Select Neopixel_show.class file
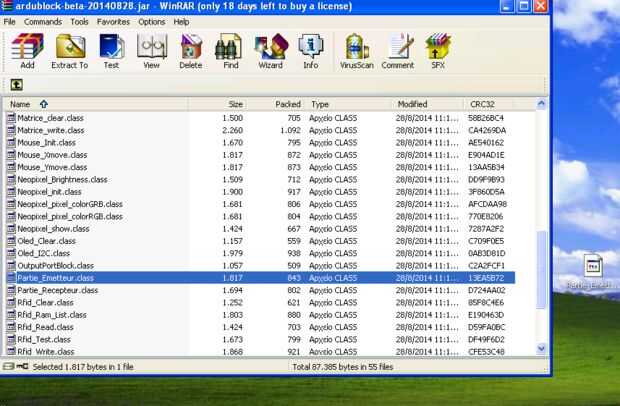620x406 pixels. pyautogui.click(x=53, y=228)
